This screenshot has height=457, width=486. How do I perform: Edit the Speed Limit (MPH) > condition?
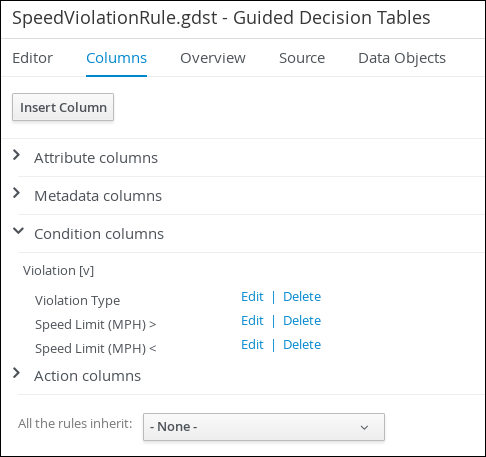tap(252, 321)
